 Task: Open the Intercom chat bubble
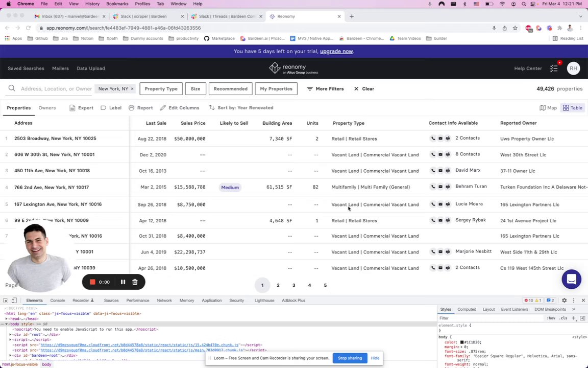point(571,280)
